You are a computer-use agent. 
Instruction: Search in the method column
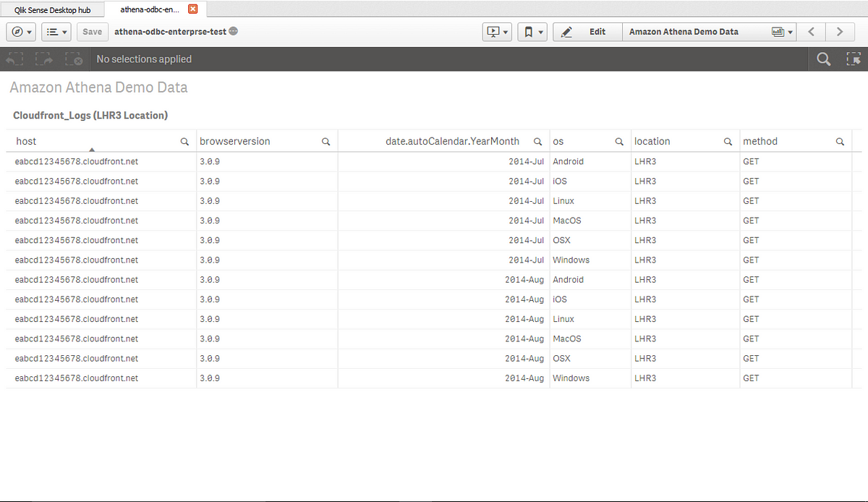point(840,142)
